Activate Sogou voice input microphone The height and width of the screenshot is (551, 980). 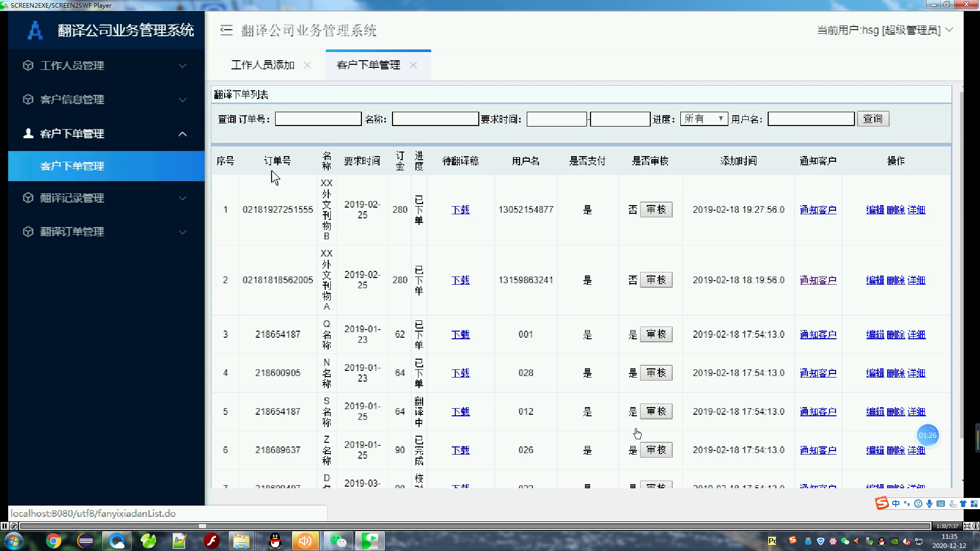click(929, 504)
